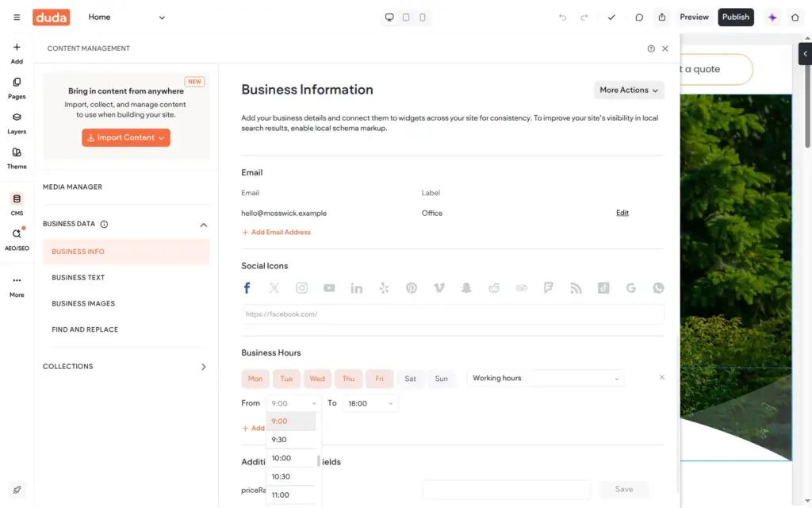Select the Google social icon
The image size is (812, 508).
pos(630,287)
